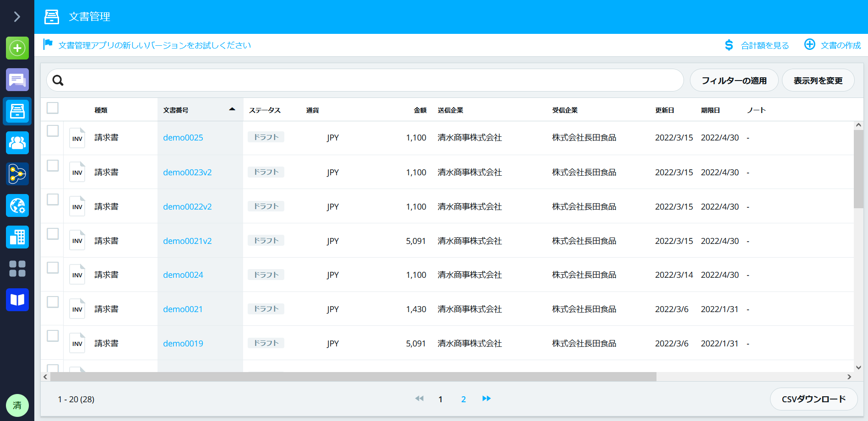Open the globe settings icon in sidebar
Viewport: 868px width, 421px height.
17,205
